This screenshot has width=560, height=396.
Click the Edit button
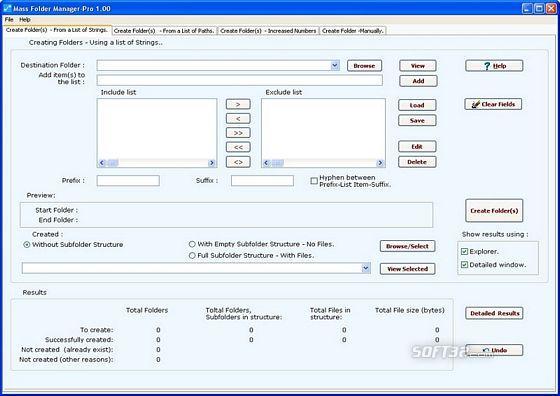coord(417,146)
